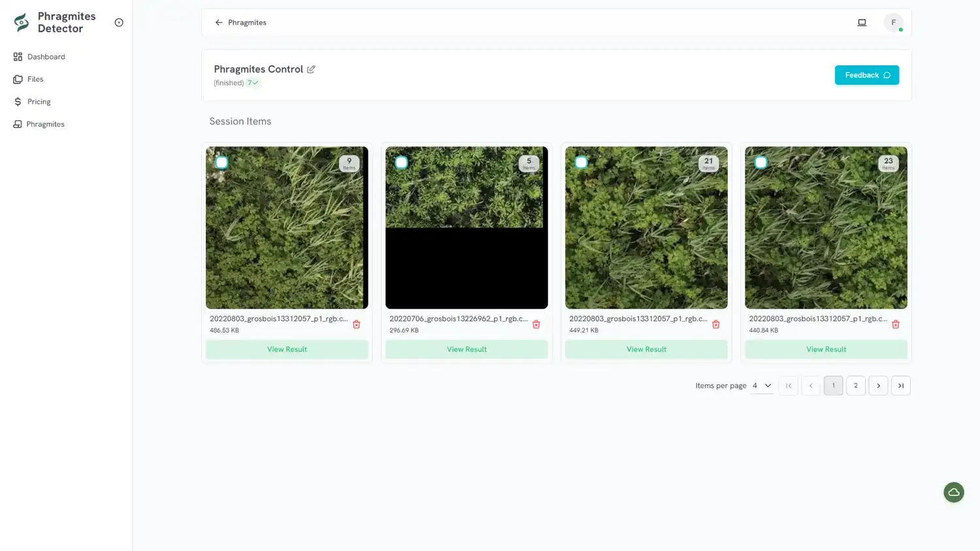This screenshot has height=551, width=980.
Task: Open the user avatar labeled F
Action: 893,22
